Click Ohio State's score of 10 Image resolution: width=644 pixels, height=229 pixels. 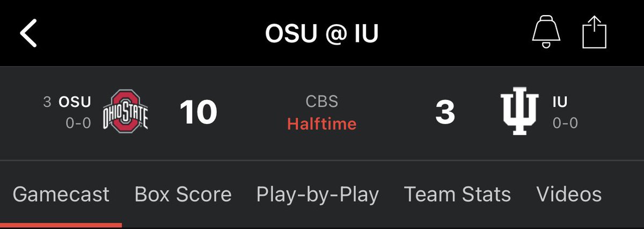point(199,112)
